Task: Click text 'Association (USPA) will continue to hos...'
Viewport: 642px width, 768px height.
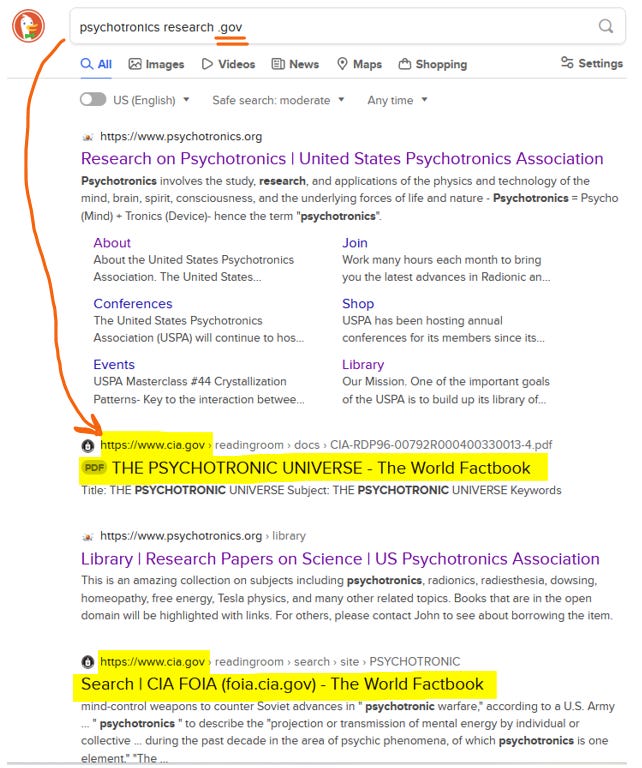Action: [x=198, y=338]
